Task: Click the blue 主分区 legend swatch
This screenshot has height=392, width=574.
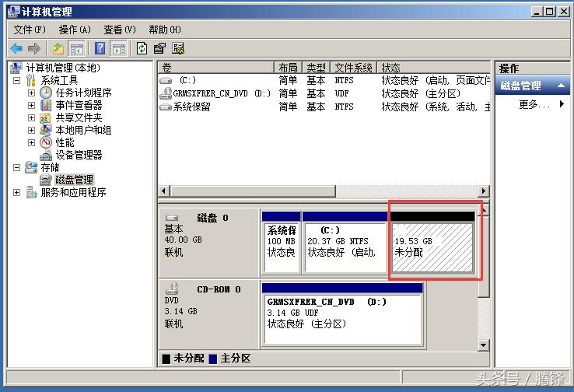Action: (213, 359)
